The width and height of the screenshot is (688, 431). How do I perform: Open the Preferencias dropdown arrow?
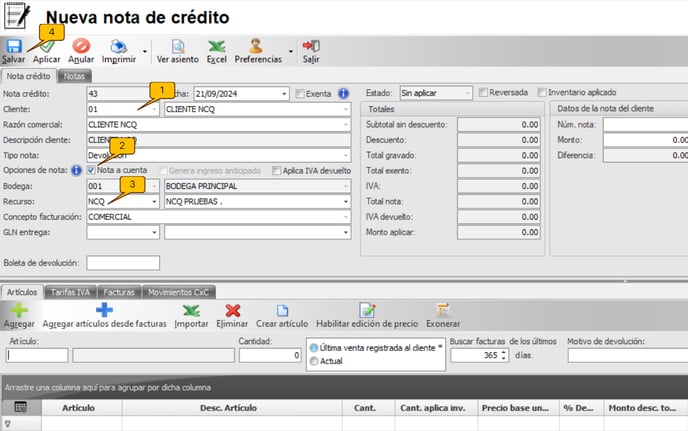coord(290,51)
